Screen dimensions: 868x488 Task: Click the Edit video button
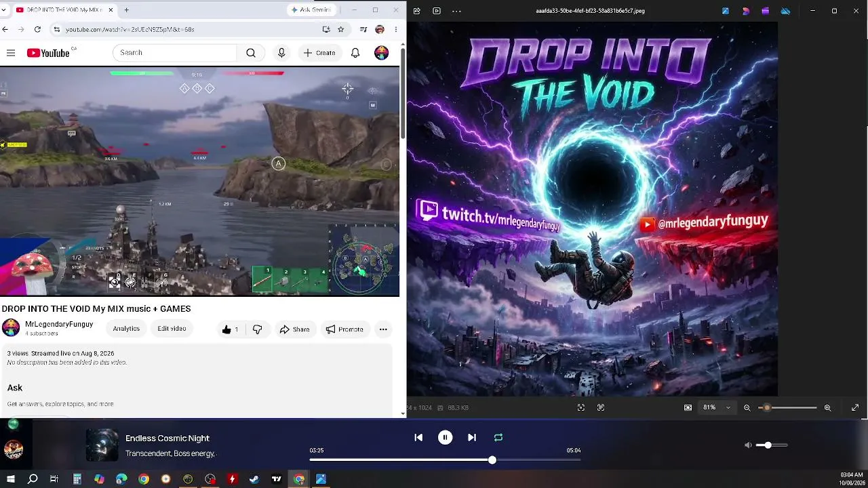coord(172,329)
